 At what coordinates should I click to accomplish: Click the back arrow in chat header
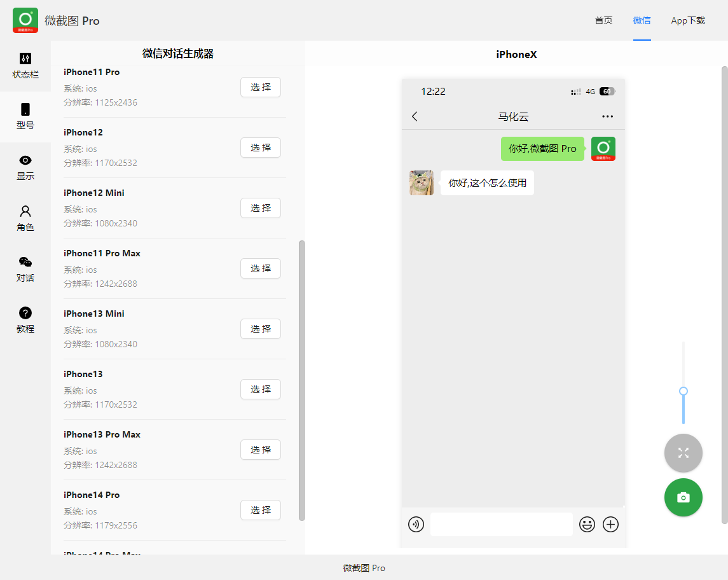(415, 116)
